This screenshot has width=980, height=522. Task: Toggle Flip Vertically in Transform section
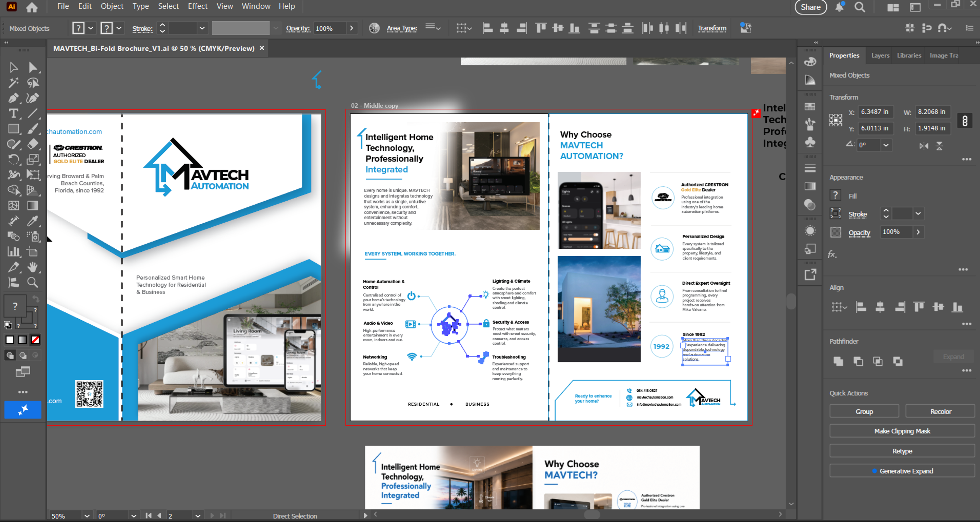939,146
